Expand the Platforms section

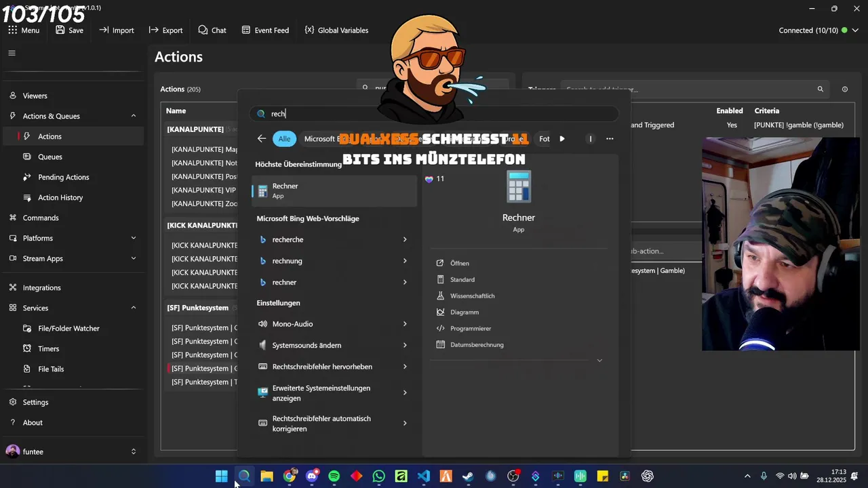coord(133,238)
